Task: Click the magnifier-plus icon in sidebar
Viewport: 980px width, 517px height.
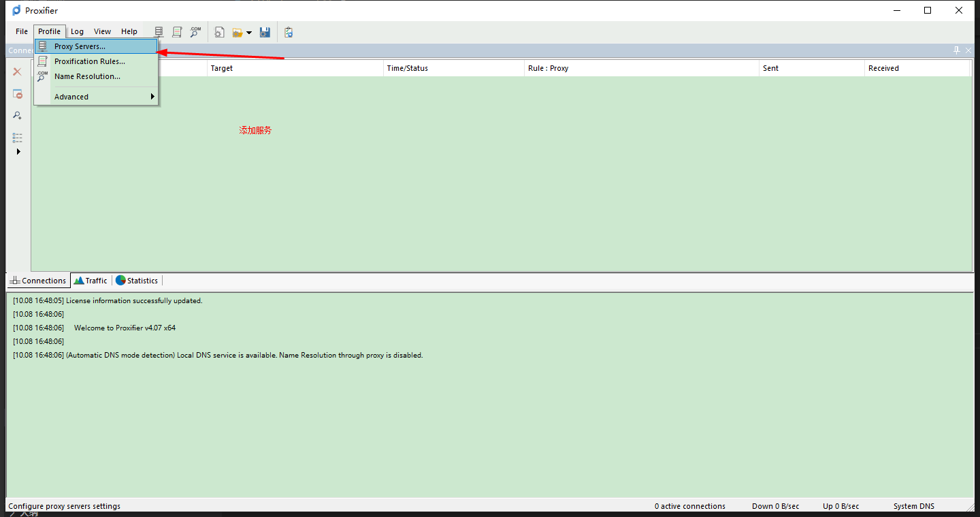Action: pyautogui.click(x=18, y=116)
